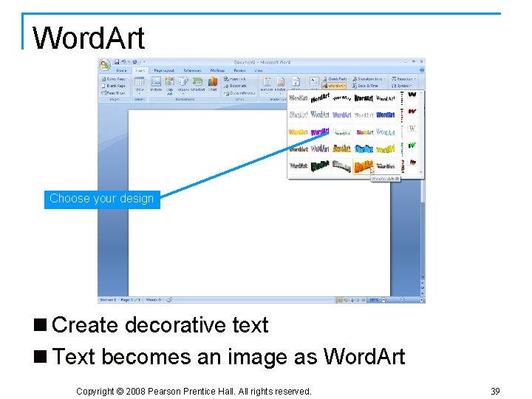Image resolution: width=532 pixels, height=399 pixels.
Task: Insert a Hyperlink from Links group
Action: [235, 79]
